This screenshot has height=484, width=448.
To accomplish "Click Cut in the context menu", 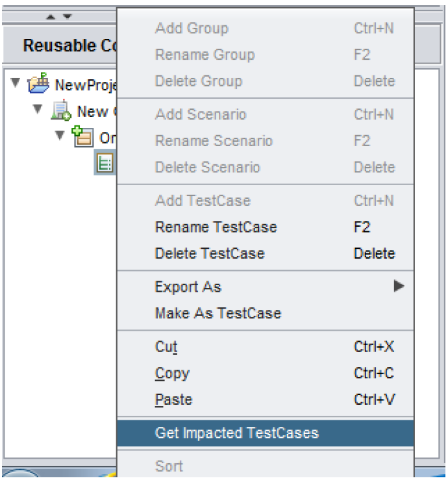I will (x=166, y=347).
